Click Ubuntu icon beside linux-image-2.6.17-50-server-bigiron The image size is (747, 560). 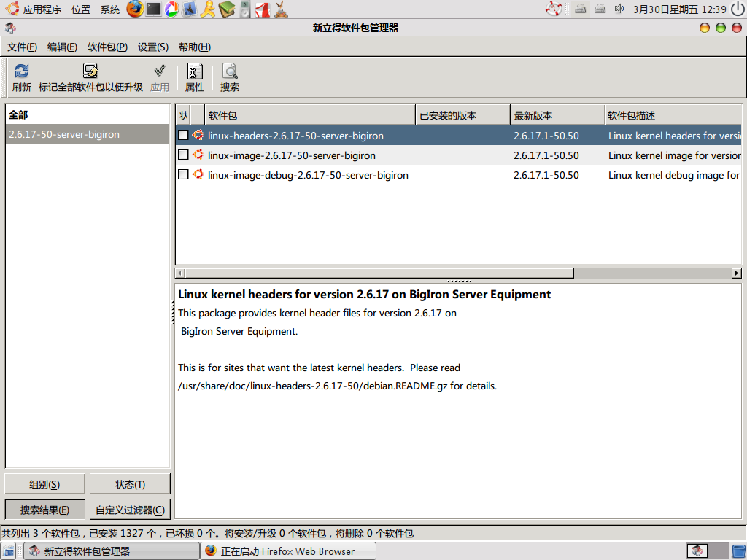point(198,155)
